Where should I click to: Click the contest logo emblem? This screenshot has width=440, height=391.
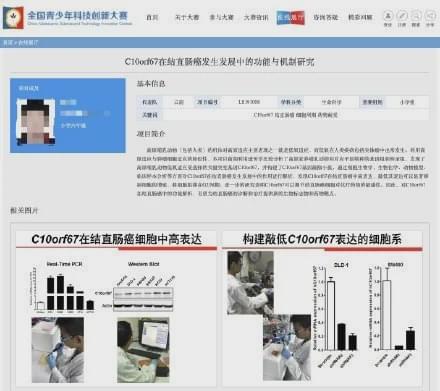pos(13,17)
